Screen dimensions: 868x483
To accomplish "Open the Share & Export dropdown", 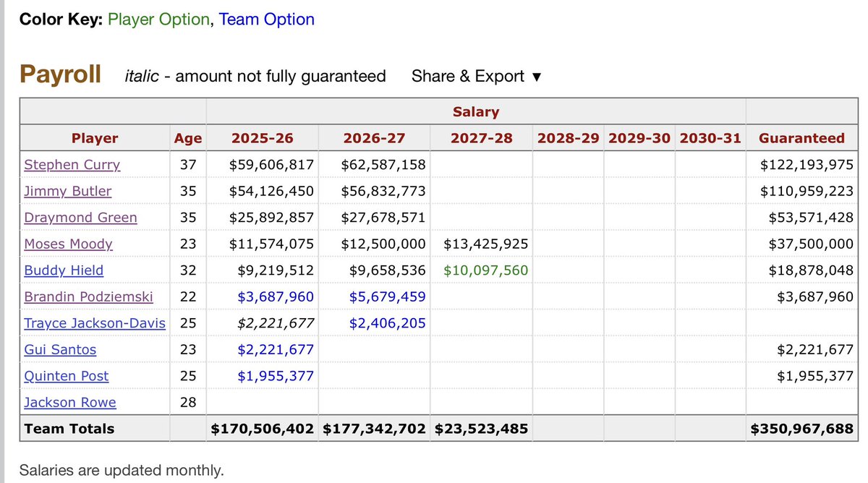I will click(x=476, y=76).
